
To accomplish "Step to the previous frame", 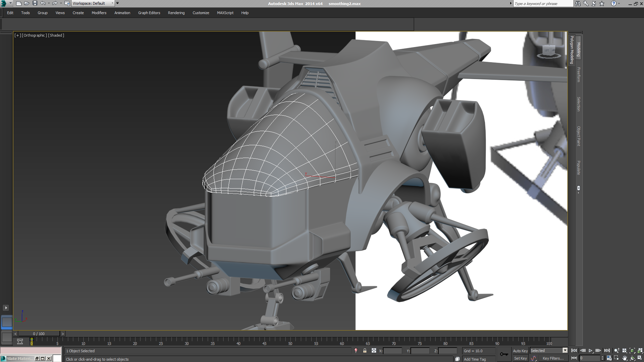I will pyautogui.click(x=582, y=351).
